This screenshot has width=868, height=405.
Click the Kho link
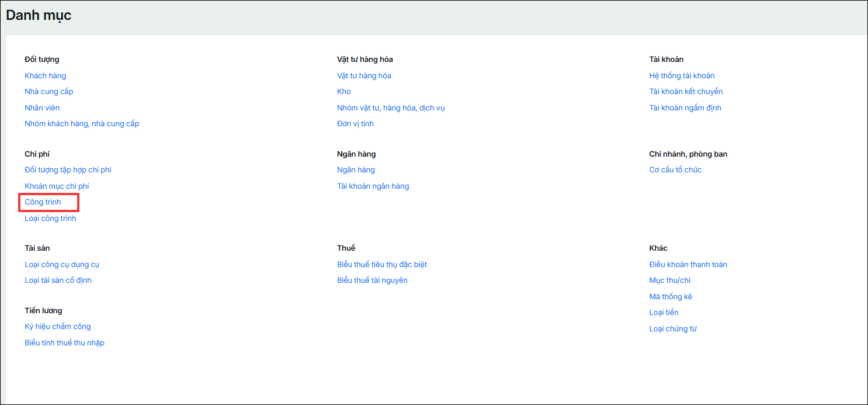click(344, 92)
